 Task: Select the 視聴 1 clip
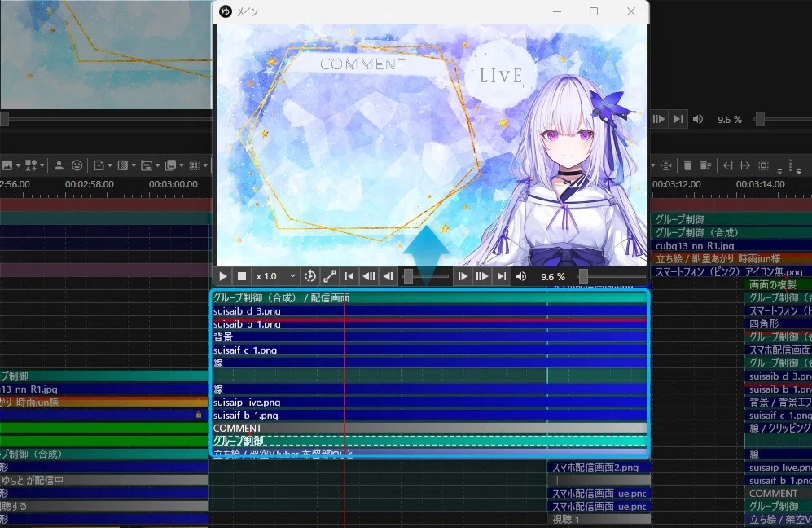(x=599, y=519)
